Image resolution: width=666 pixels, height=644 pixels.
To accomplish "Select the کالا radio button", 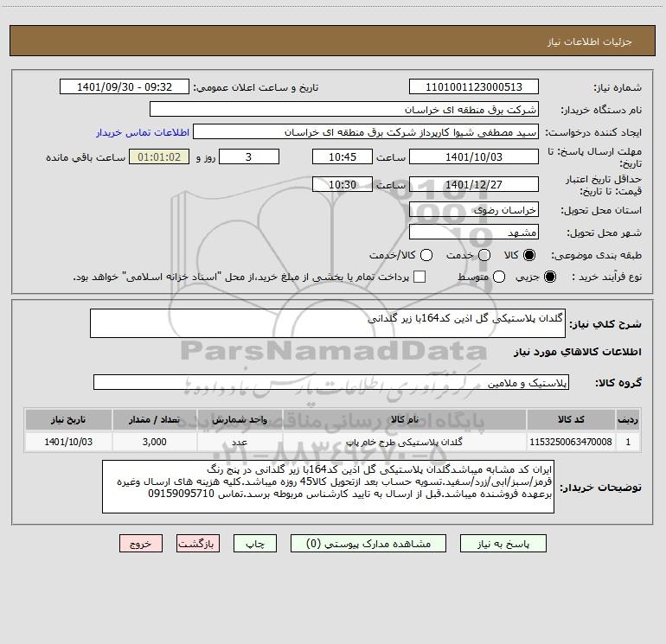I will pos(529,255).
